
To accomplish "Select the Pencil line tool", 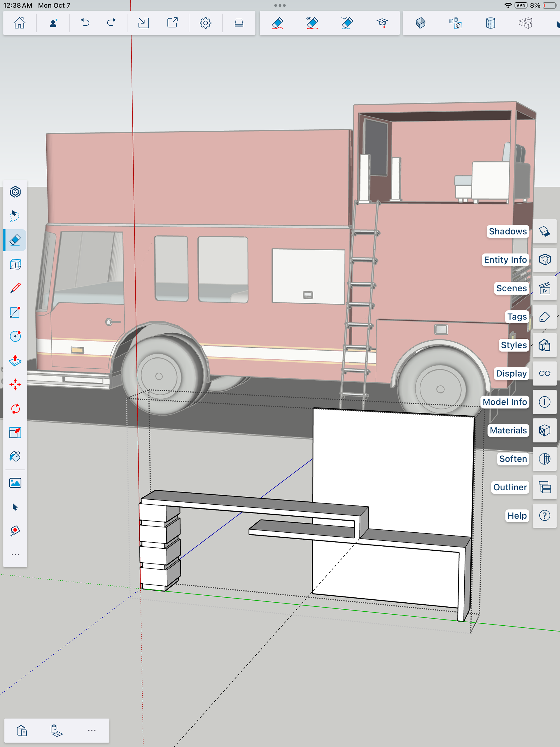I will point(15,288).
